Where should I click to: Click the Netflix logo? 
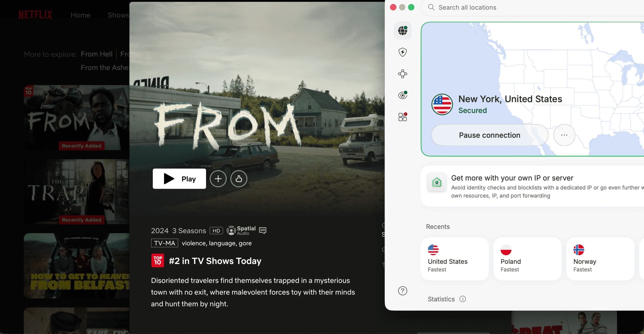(35, 15)
